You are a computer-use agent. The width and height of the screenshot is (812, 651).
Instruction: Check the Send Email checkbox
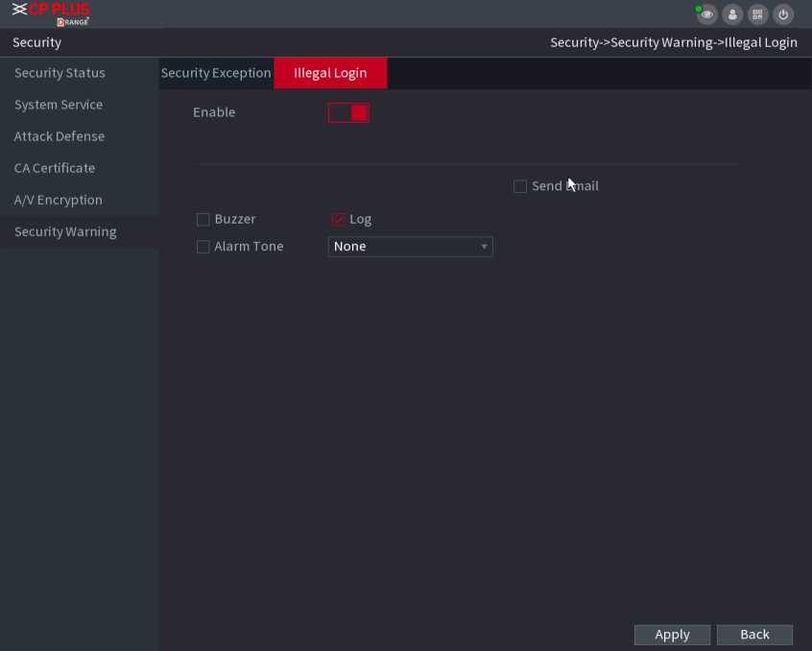pyautogui.click(x=520, y=186)
